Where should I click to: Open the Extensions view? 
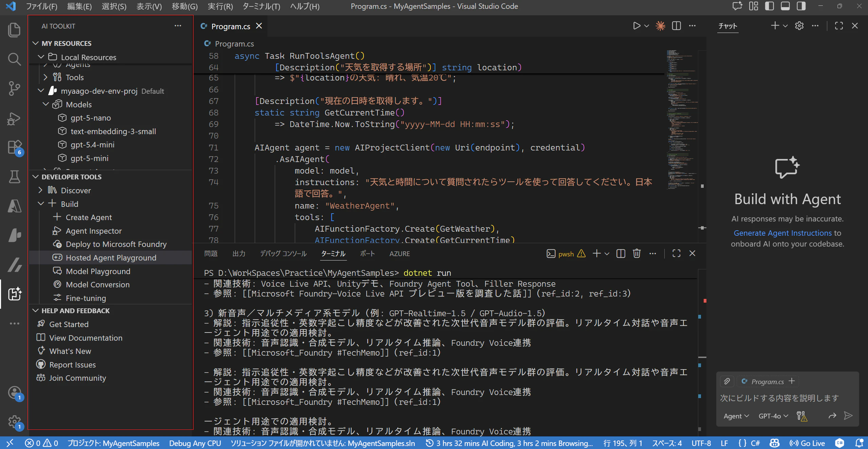click(14, 147)
